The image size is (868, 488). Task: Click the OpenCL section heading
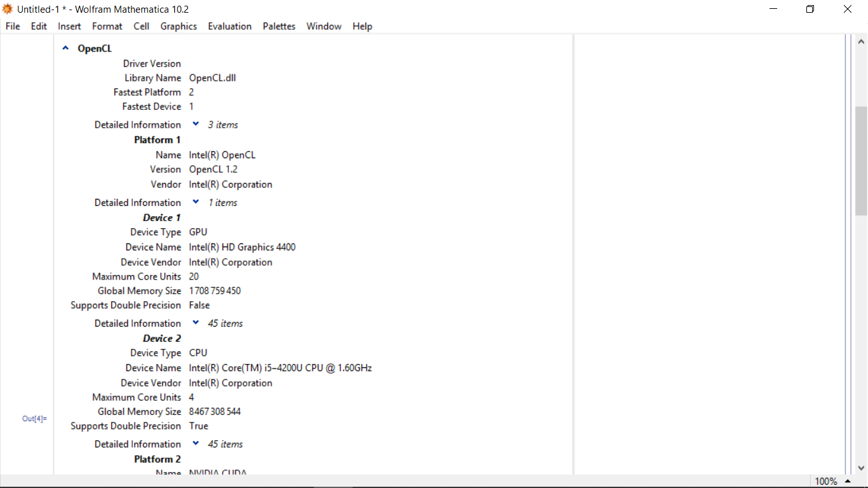95,48
